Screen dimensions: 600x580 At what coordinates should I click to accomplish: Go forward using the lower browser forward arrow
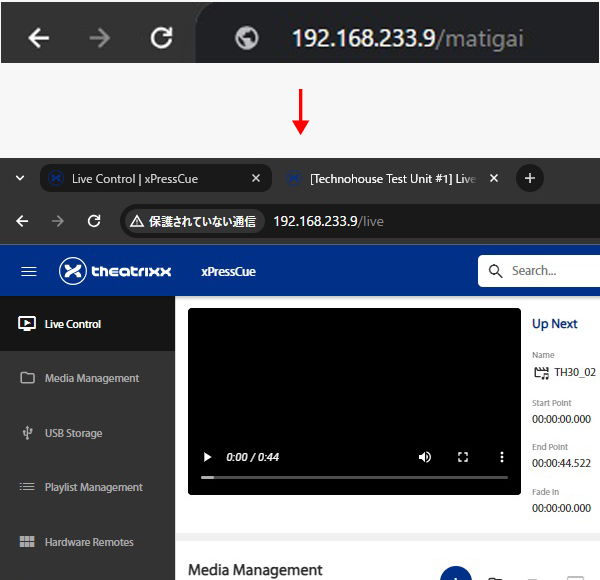58,221
